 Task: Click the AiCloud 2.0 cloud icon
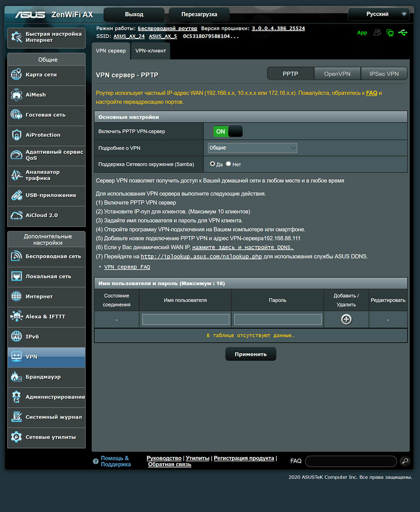16,215
